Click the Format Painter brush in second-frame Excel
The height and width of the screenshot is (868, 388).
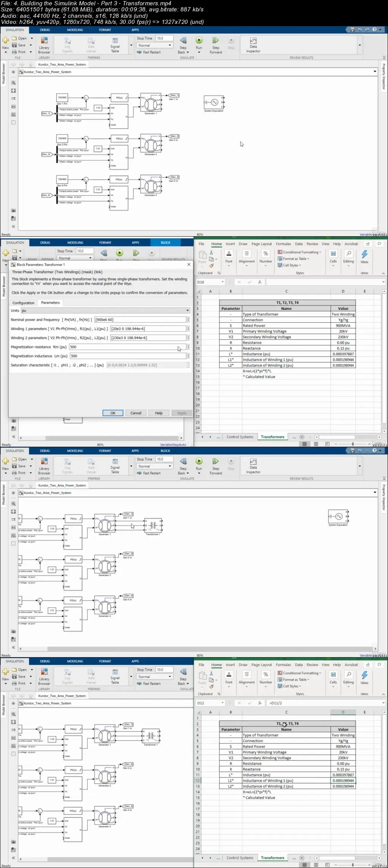click(211, 266)
